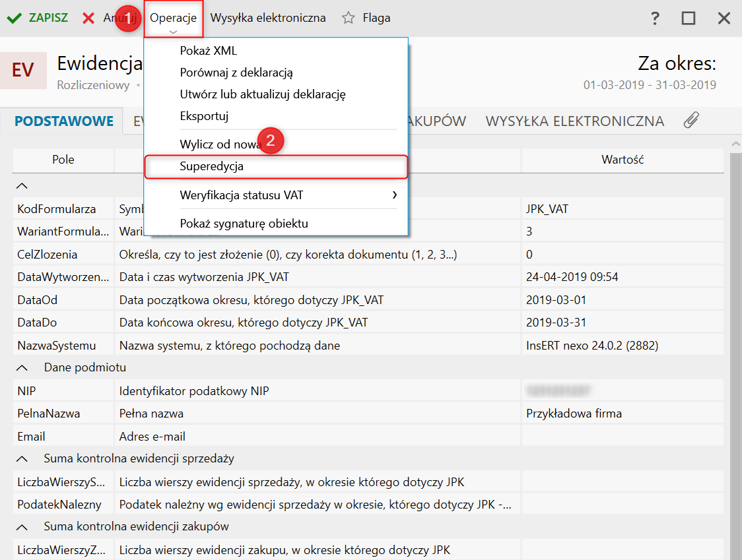Select Porównaj z deklaracją option
742x560 pixels.
pyautogui.click(x=236, y=73)
